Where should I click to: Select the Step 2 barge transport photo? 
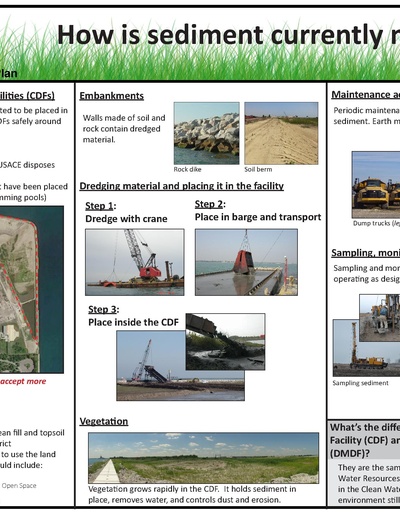tap(246, 262)
